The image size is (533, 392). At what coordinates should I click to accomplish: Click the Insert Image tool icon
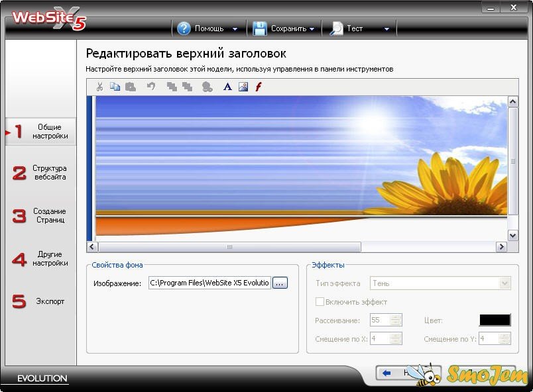click(243, 87)
